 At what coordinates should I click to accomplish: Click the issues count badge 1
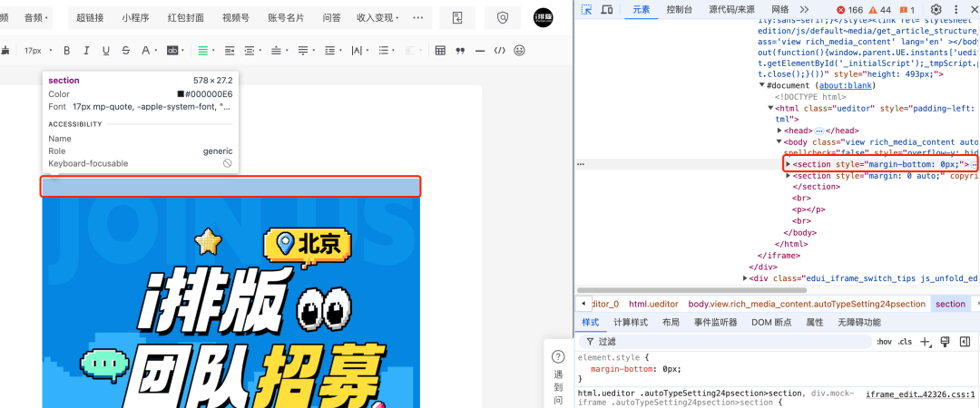(906, 10)
